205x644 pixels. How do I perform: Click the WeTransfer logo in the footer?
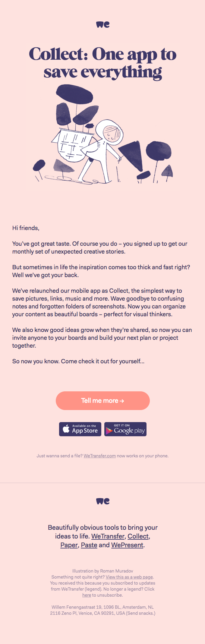(x=102, y=501)
